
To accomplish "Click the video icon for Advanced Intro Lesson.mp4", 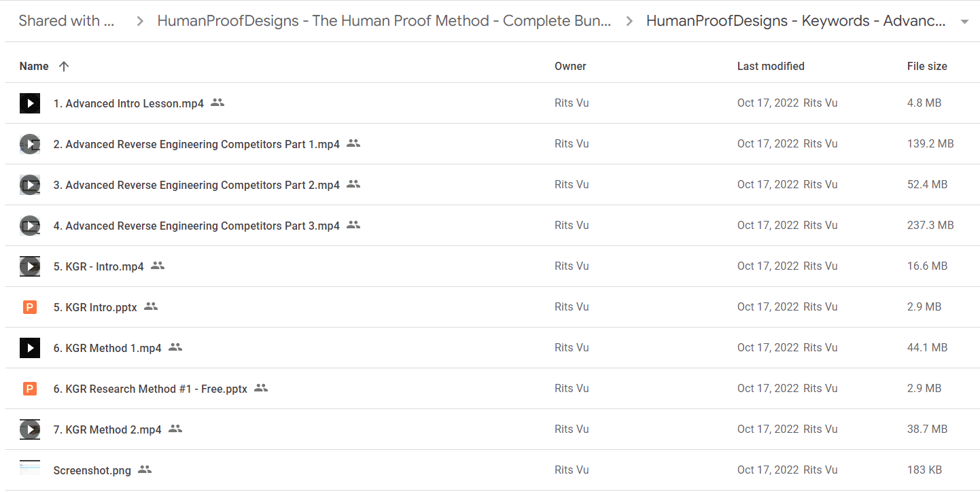I will click(x=30, y=103).
